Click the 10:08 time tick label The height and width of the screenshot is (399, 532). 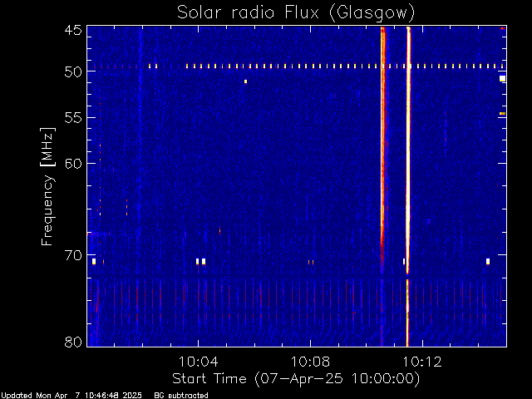310,362
